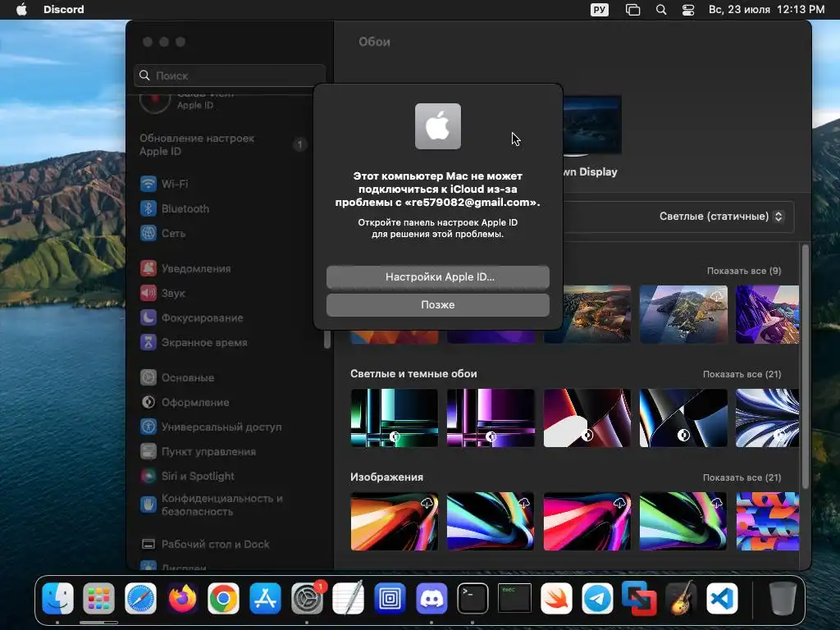Open Stage Manager windows icon in menu bar
This screenshot has height=630, width=840.
pyautogui.click(x=632, y=10)
